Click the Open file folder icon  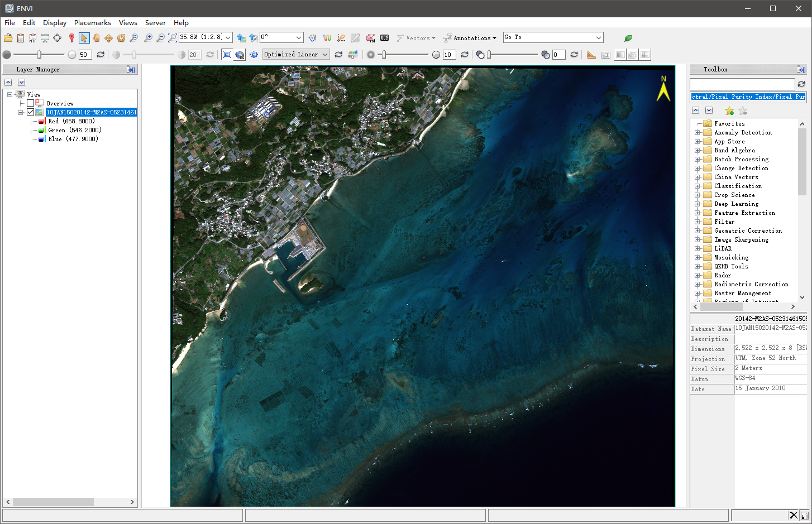coord(8,38)
